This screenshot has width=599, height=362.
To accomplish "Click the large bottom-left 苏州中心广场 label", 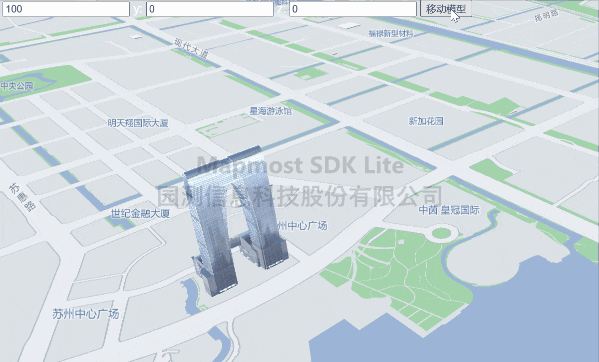I will [x=86, y=314].
